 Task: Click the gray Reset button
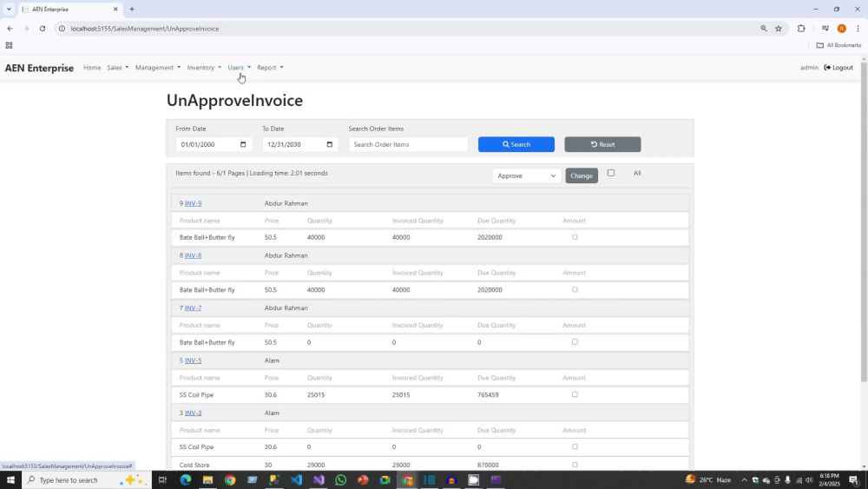[x=602, y=144]
